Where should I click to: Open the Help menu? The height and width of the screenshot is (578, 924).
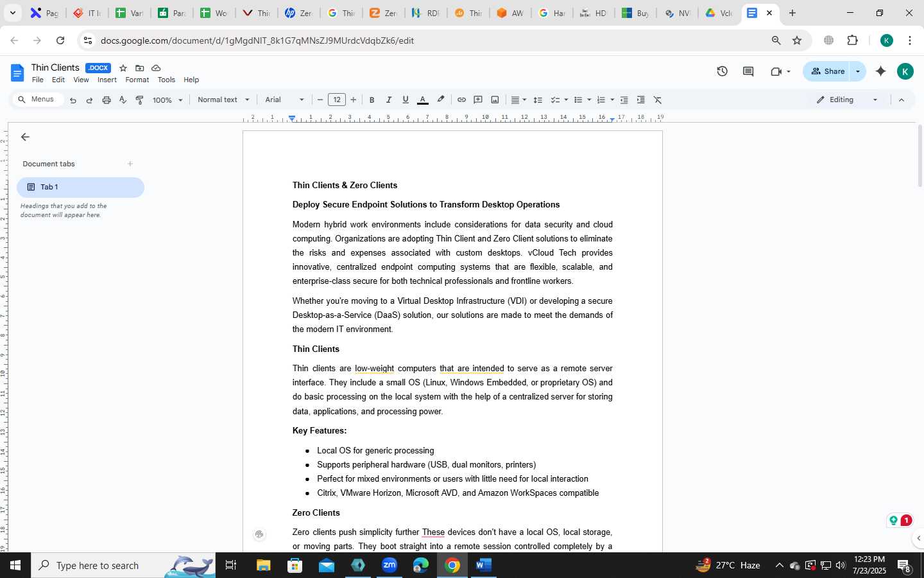191,80
